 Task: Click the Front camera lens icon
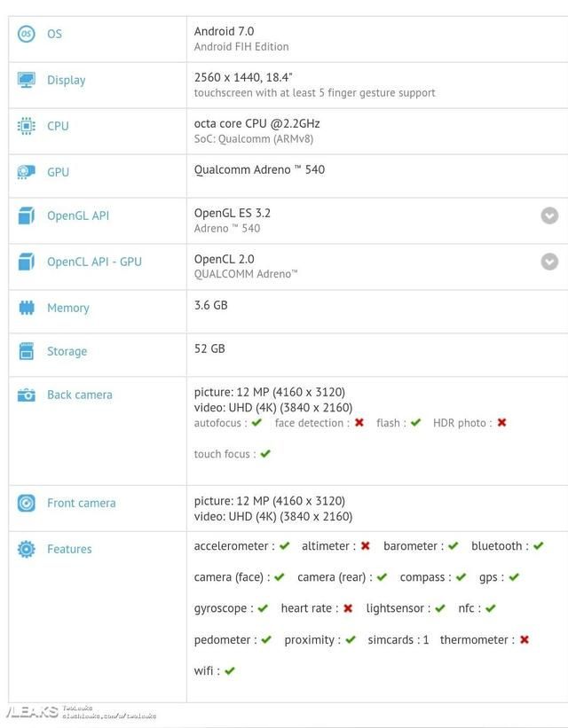[27, 504]
